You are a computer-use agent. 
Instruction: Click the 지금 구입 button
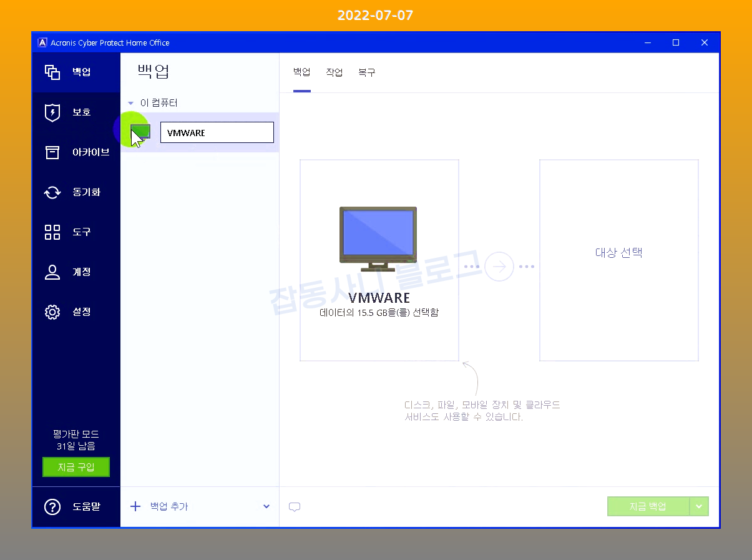(76, 467)
